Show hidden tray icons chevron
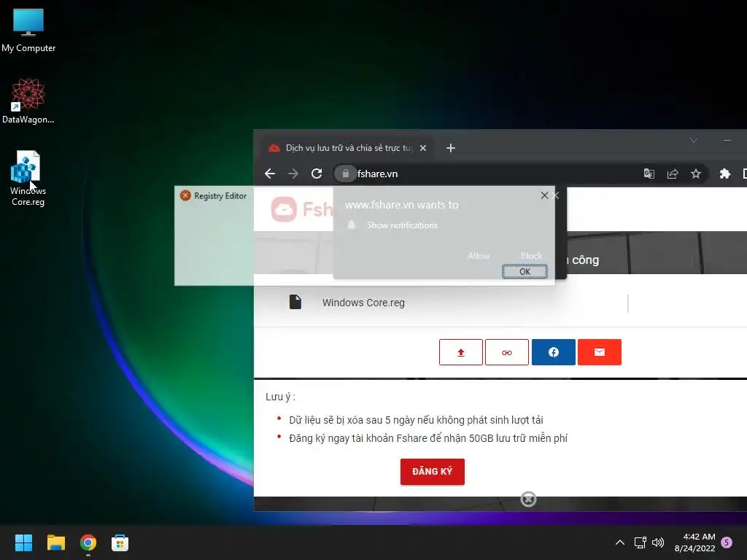 (620, 542)
